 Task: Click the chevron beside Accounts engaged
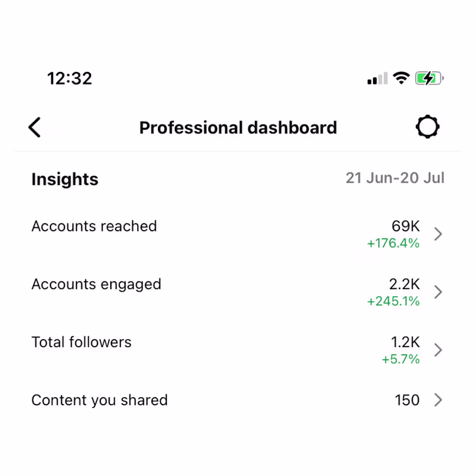click(x=438, y=292)
